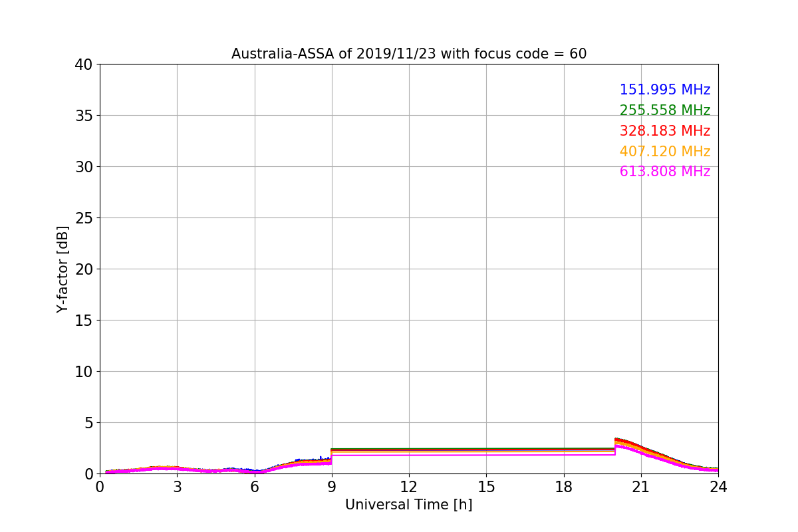The width and height of the screenshot is (798, 532).
Task: Click the x-axis tick label 6
Action: 255,487
